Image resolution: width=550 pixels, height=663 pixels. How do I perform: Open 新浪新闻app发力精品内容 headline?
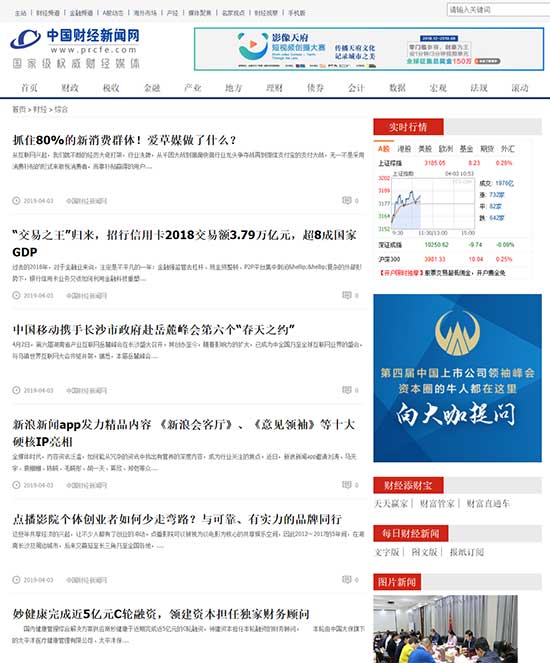[183, 433]
